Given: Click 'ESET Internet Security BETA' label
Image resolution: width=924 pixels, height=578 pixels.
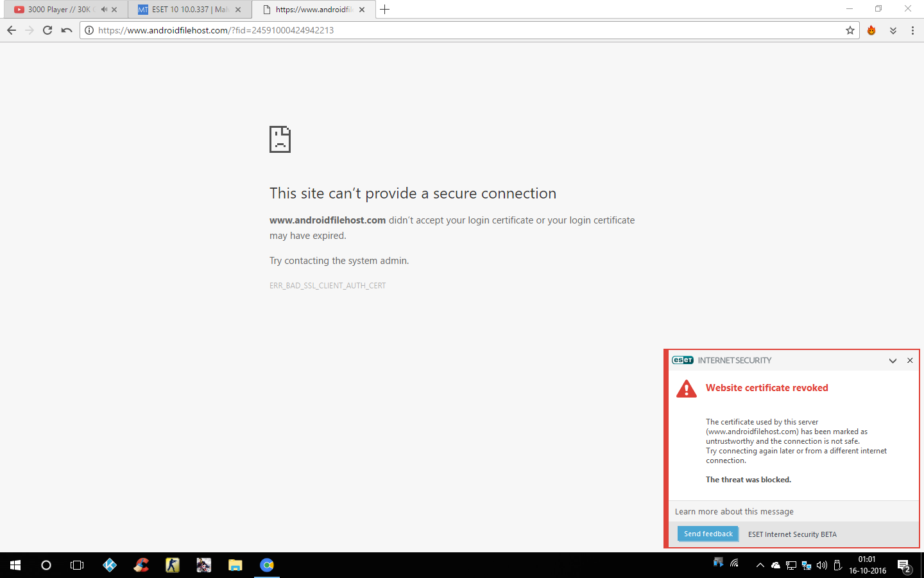Looking at the screenshot, I should point(792,534).
